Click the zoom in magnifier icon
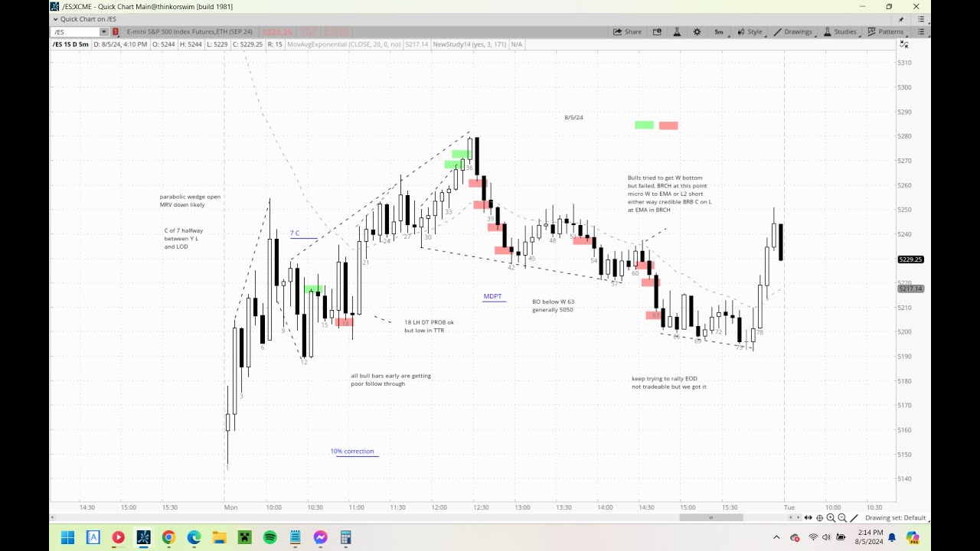The image size is (980, 551). tap(831, 518)
